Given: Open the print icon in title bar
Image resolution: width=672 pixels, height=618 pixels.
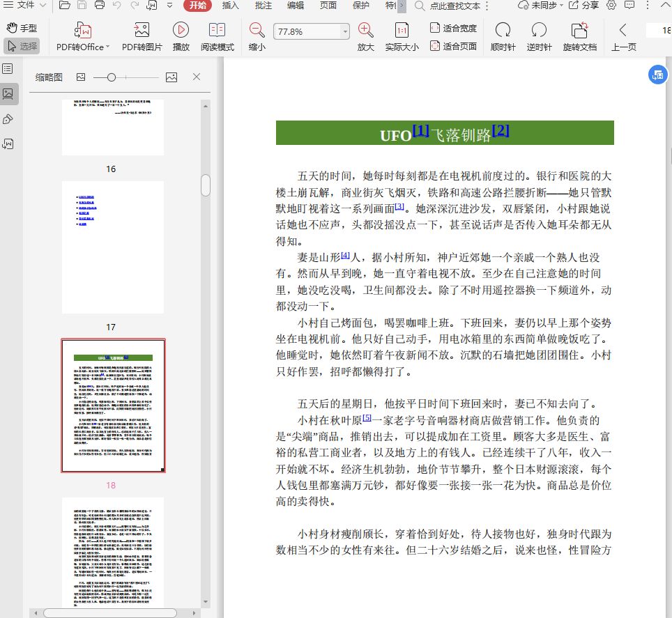Looking at the screenshot, I should pos(99,6).
